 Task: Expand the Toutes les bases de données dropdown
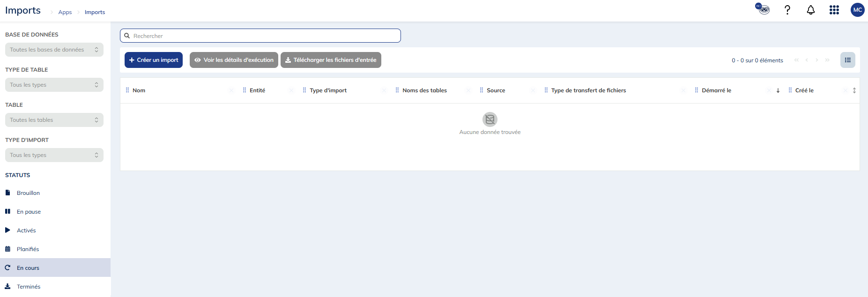tap(54, 50)
